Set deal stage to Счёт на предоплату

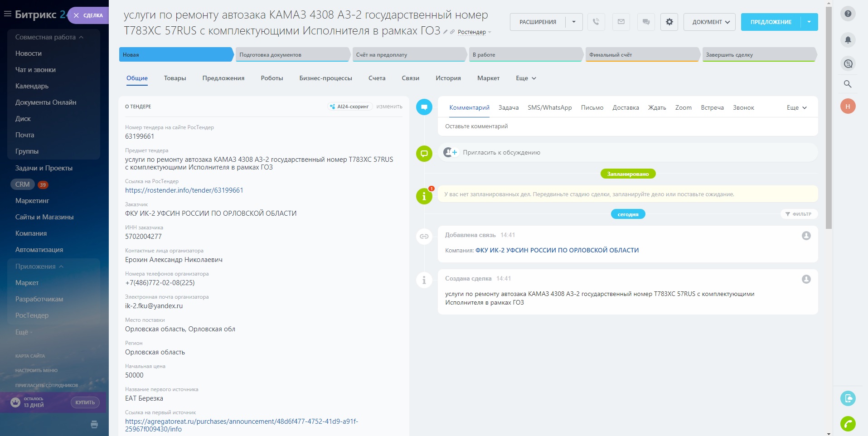tap(409, 54)
